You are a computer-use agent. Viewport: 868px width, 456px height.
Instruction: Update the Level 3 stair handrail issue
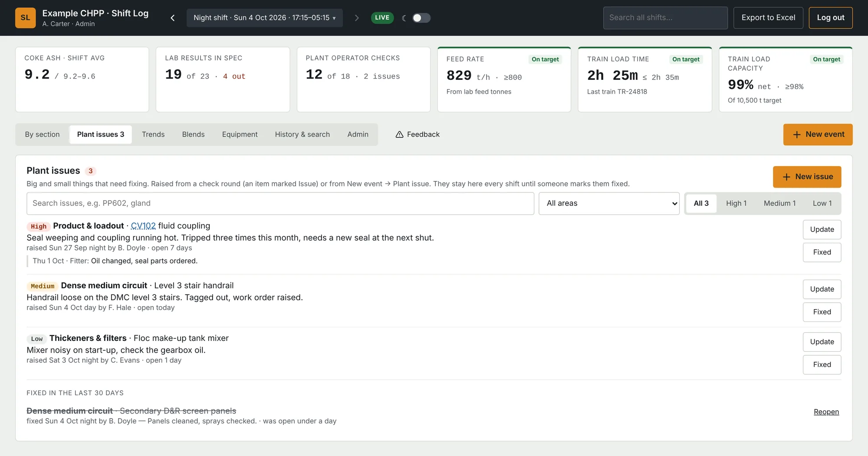[x=822, y=289]
